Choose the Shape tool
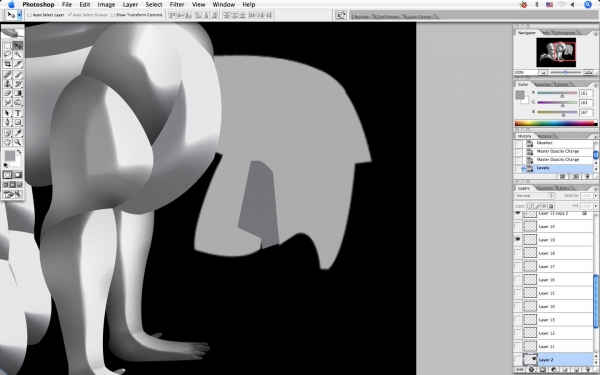Screen dimensions: 600x375 [18, 122]
